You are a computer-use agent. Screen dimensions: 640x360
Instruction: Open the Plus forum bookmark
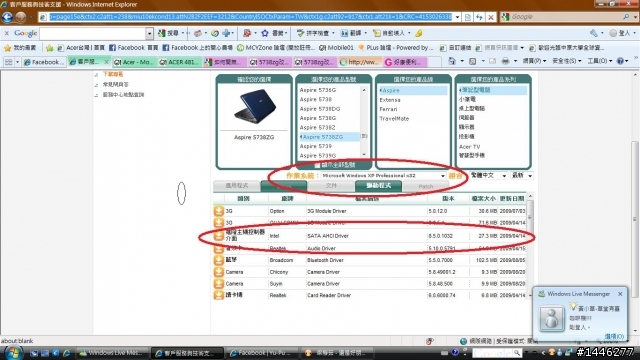coord(395,48)
